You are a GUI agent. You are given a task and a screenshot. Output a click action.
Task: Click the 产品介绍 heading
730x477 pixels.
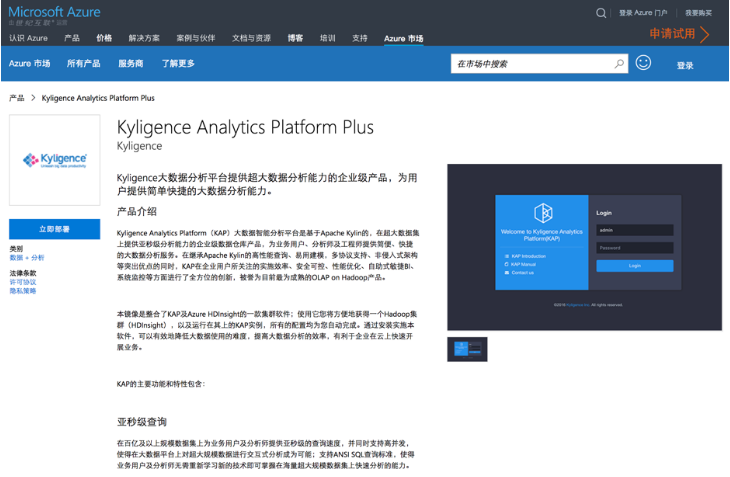tap(136, 212)
